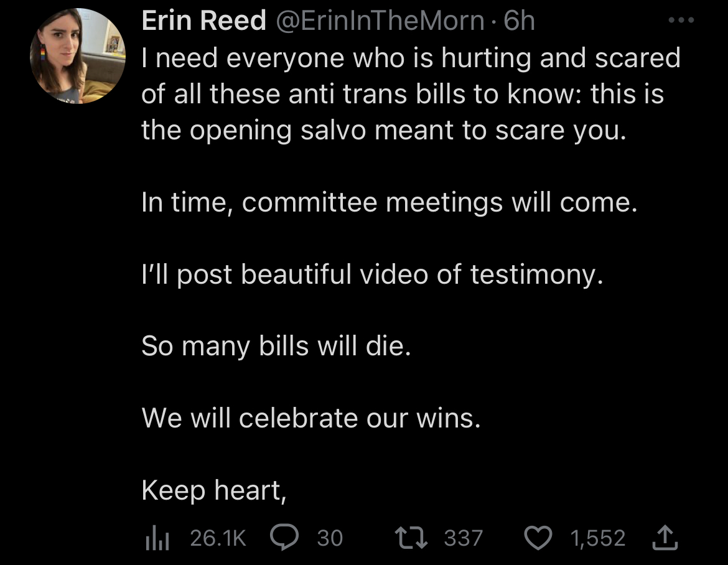Image resolution: width=728 pixels, height=565 pixels.
Task: Click the "Keep heart," closing line
Action: point(213,490)
